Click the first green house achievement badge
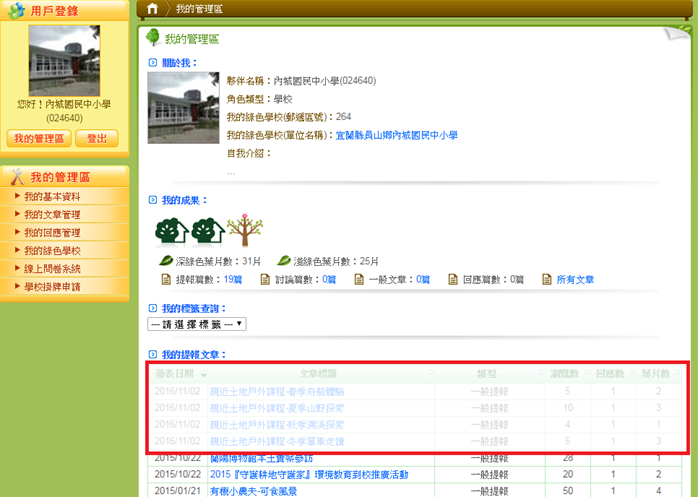The height and width of the screenshot is (497, 698). (x=172, y=230)
